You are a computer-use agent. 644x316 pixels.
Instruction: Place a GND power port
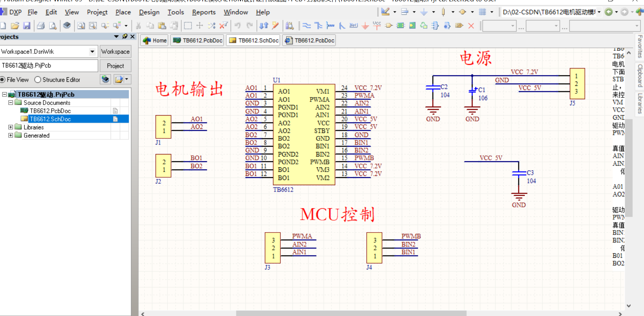[365, 26]
